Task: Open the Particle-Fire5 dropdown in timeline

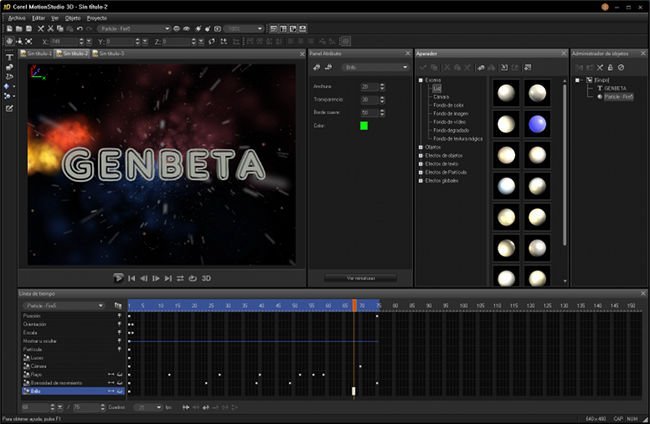Action: click(63, 305)
